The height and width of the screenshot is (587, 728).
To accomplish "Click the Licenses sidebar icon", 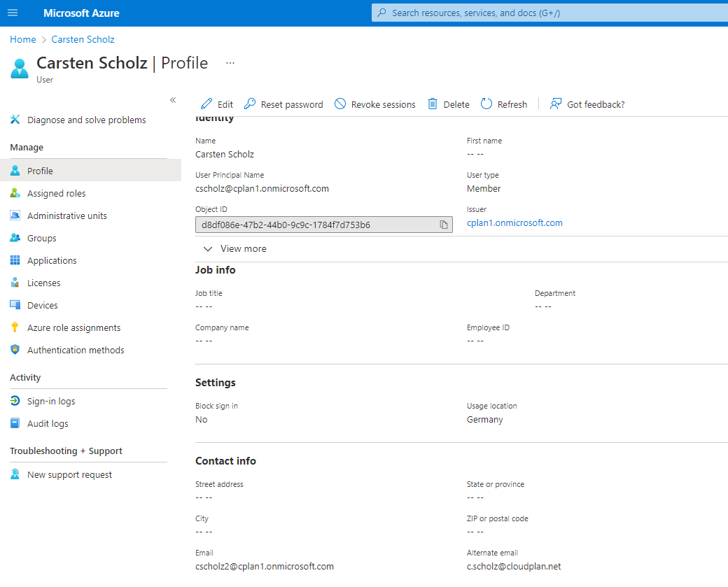I will pyautogui.click(x=15, y=283).
